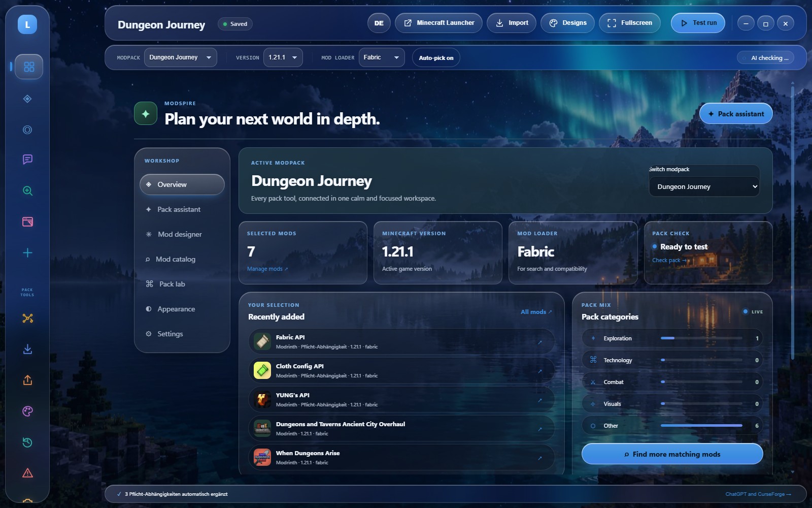Image resolution: width=812 pixels, height=508 pixels.
Task: Click the green sparkle Modspire logo icon
Action: point(146,113)
